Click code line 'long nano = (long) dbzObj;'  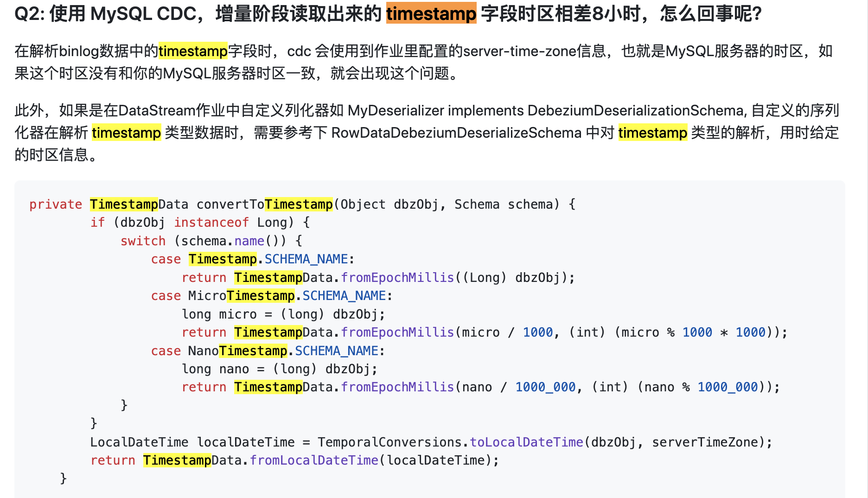point(280,369)
